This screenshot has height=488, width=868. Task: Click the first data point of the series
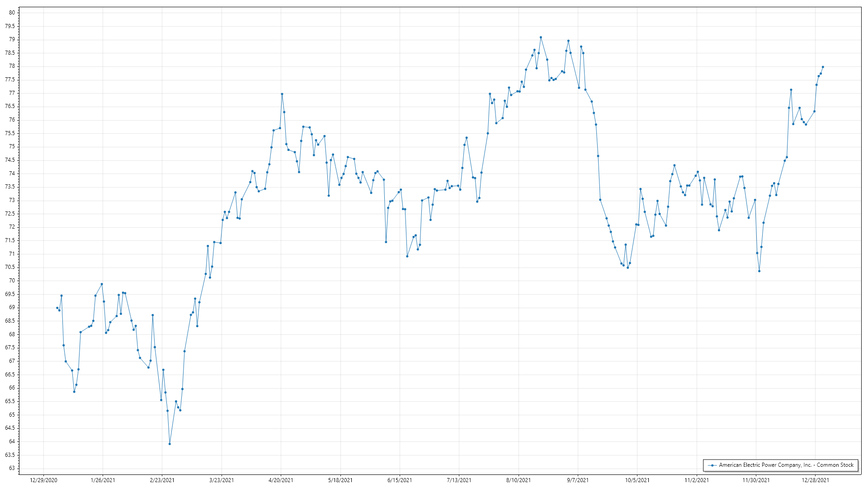tap(57, 308)
